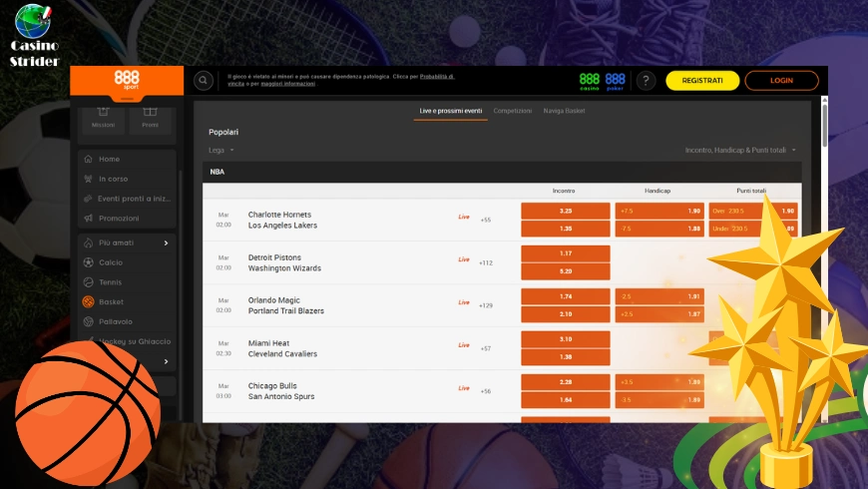This screenshot has width=868, height=489.
Task: Select Trail Blazers +2.5 handicap at 1.87
Action: point(659,314)
